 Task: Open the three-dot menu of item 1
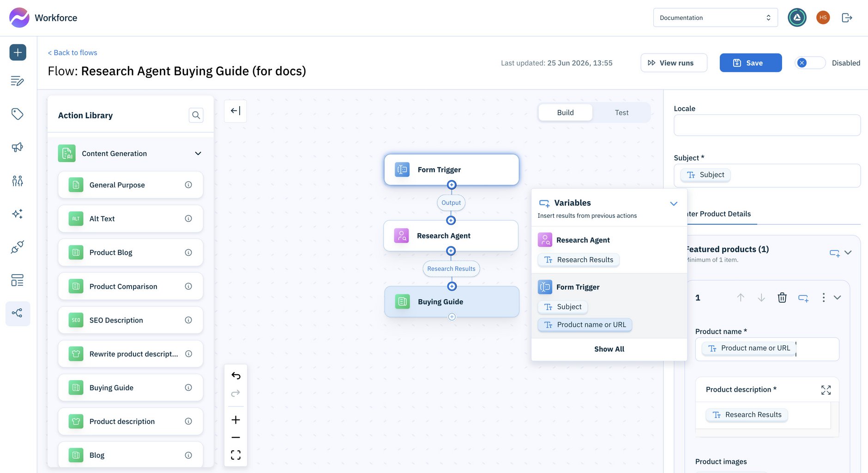(x=824, y=298)
